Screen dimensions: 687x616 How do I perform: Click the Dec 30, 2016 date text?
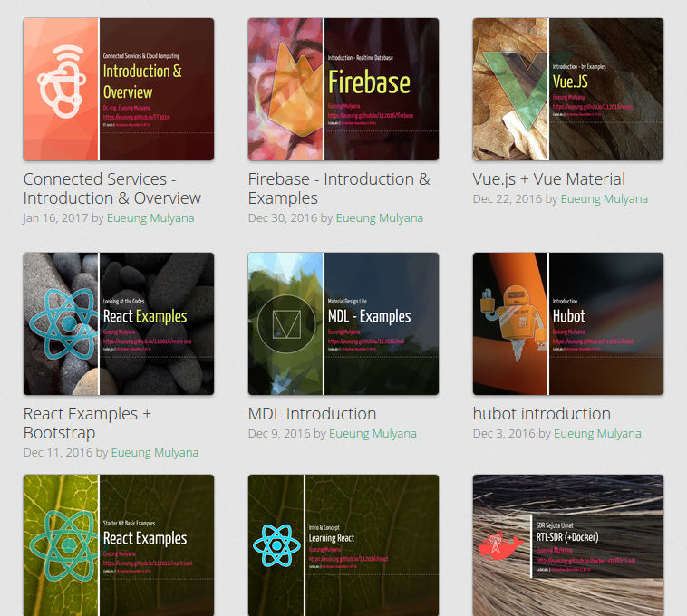[283, 218]
